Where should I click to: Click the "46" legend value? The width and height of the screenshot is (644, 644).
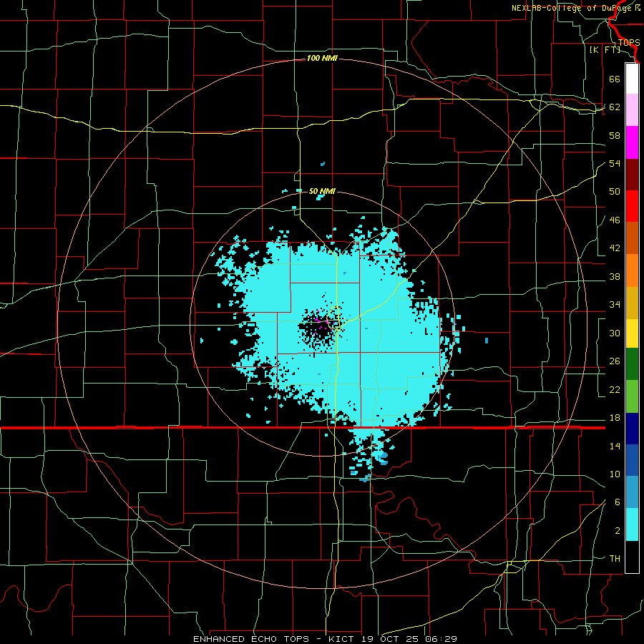[x=615, y=220]
